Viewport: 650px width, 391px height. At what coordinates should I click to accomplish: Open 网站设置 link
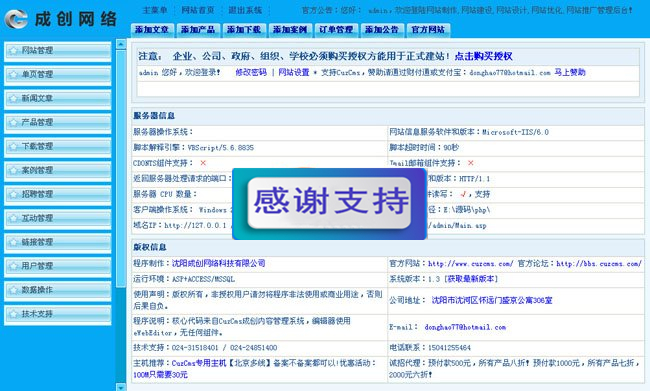[294, 73]
